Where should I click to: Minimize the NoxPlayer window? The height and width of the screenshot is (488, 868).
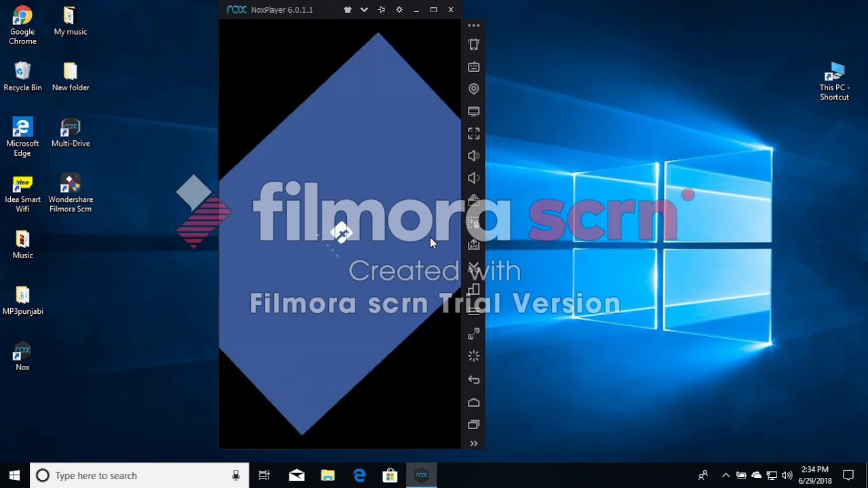click(416, 10)
